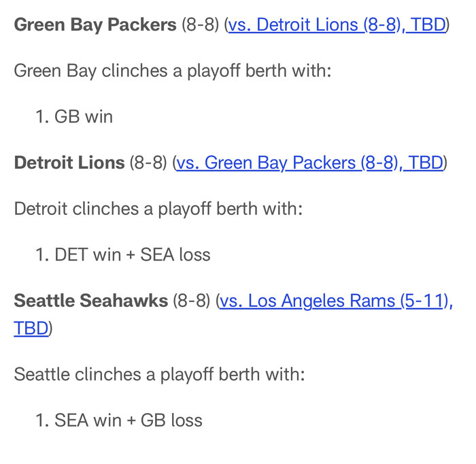Click "Detroit clinches a playoff berth with:" text

click(158, 208)
